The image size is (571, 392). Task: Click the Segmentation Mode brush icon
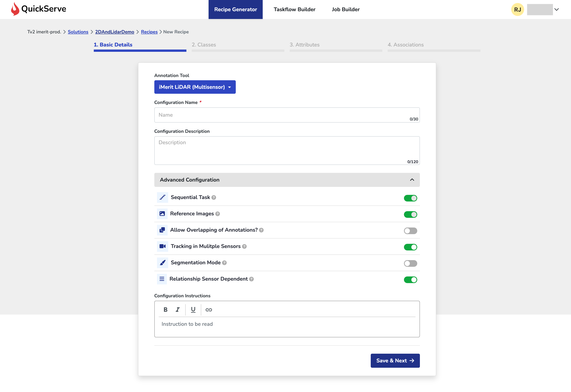pyautogui.click(x=162, y=263)
